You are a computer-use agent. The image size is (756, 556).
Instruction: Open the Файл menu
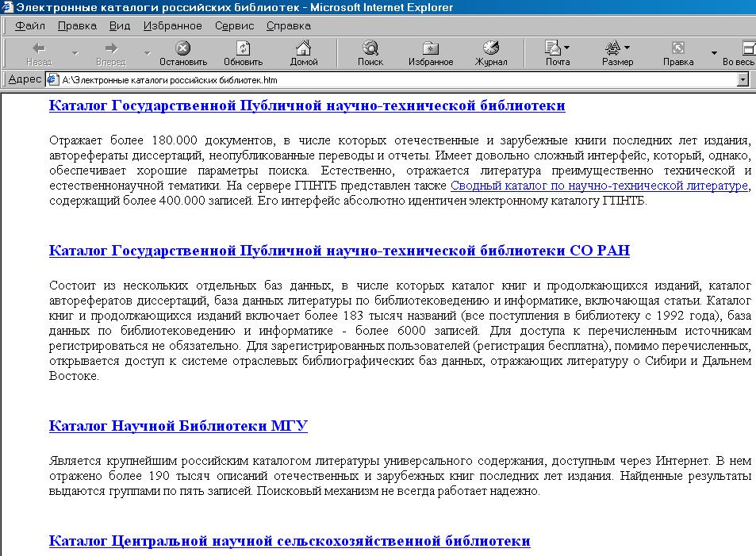click(29, 25)
